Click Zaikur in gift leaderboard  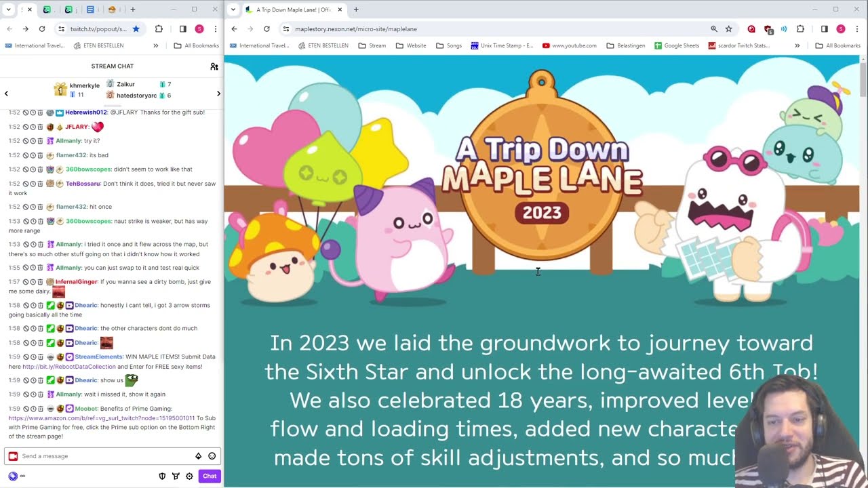tap(125, 84)
